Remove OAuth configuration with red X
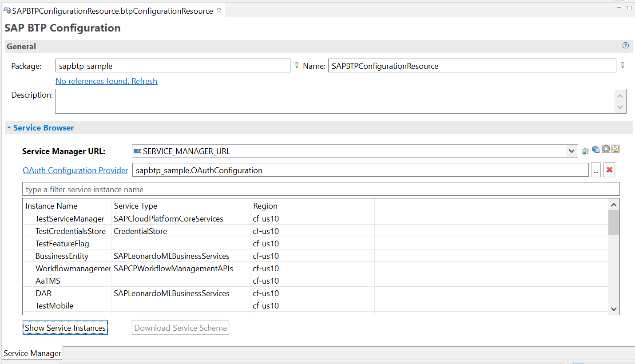The height and width of the screenshot is (364, 635). coord(609,170)
